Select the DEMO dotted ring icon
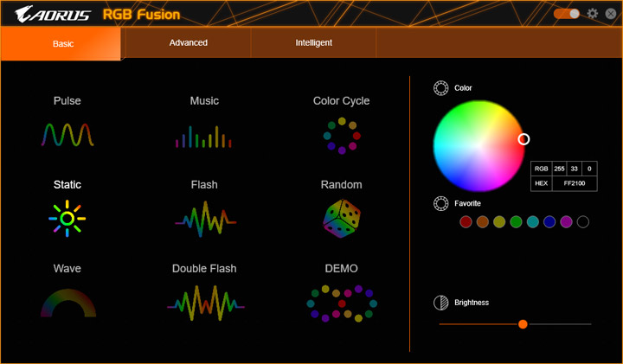Viewport: 623px width, 364px height. pyautogui.click(x=342, y=303)
